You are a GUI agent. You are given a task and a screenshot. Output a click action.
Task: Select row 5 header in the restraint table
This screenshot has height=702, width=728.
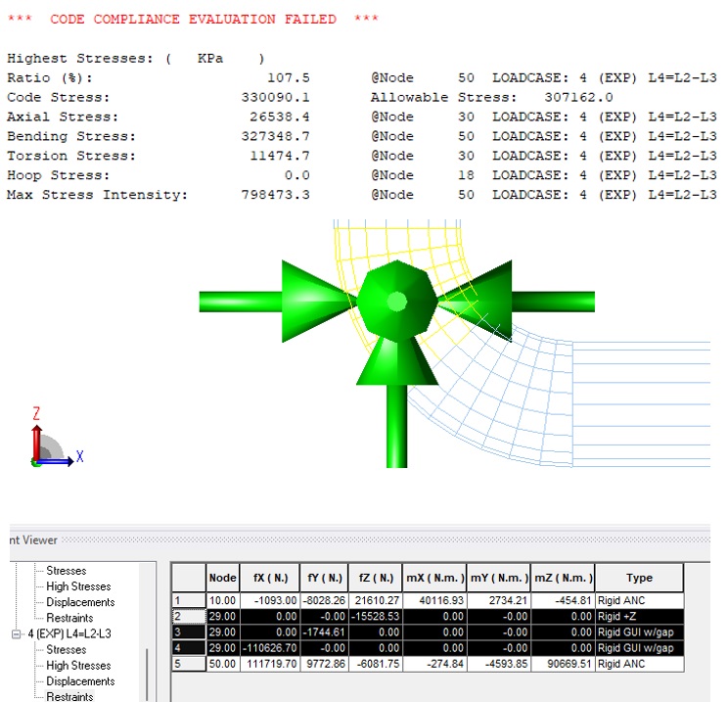tap(188, 664)
